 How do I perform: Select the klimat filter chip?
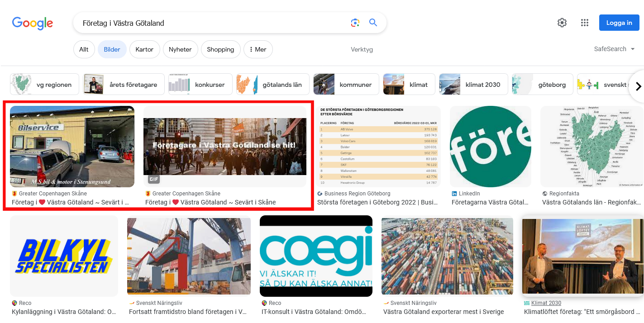(x=409, y=84)
